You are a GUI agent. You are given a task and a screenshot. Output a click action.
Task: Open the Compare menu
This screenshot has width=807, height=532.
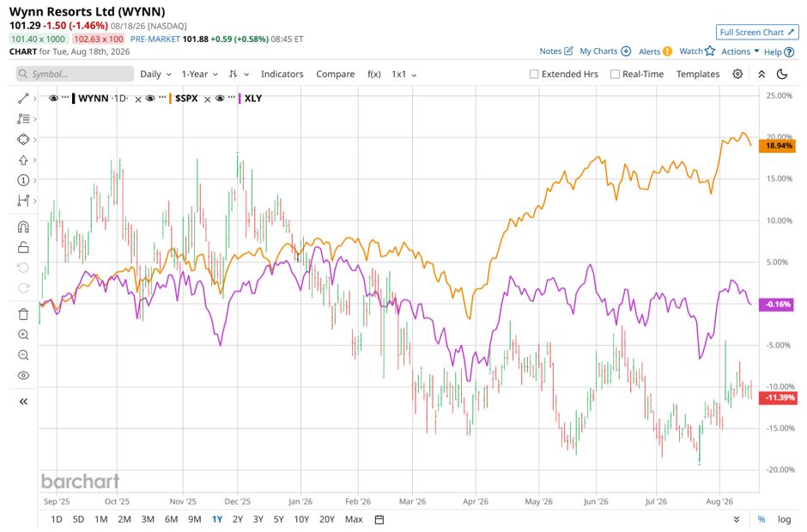(x=335, y=74)
